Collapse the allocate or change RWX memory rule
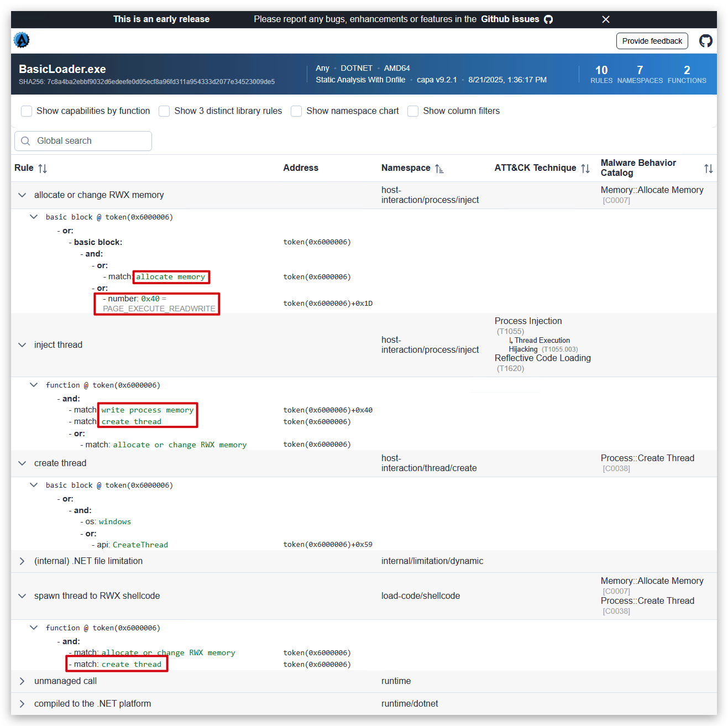 [22, 195]
